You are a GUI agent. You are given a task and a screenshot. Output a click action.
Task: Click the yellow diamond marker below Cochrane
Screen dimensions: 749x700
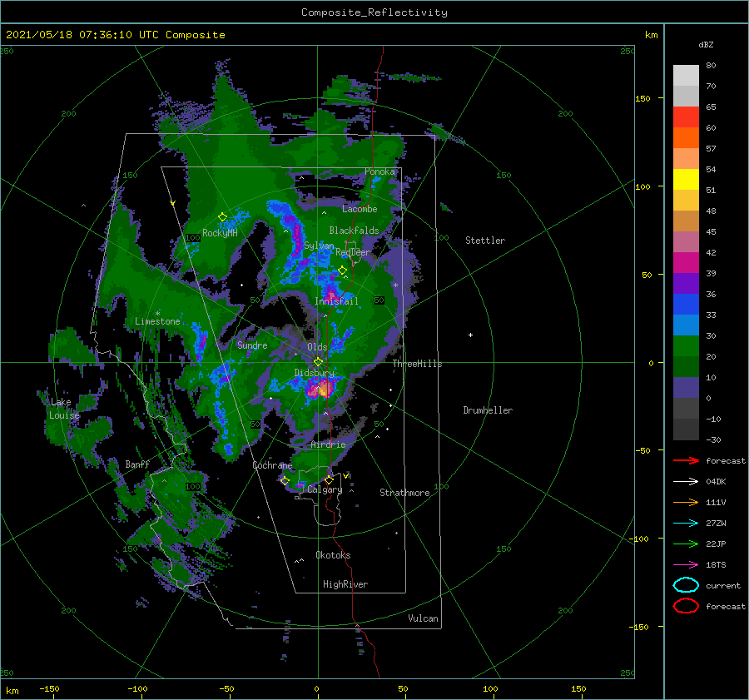click(285, 480)
